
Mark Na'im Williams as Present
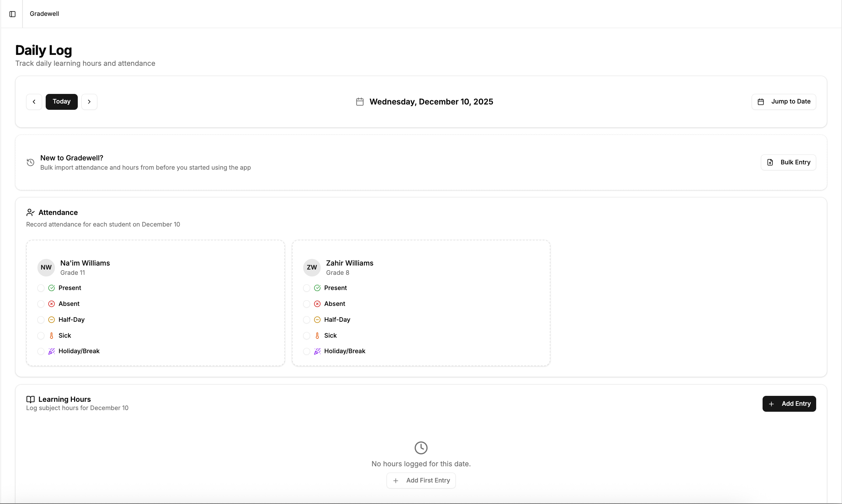(x=41, y=287)
